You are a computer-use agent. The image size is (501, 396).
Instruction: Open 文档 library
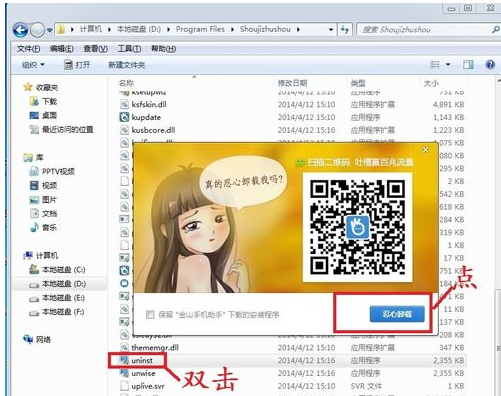pos(43,213)
